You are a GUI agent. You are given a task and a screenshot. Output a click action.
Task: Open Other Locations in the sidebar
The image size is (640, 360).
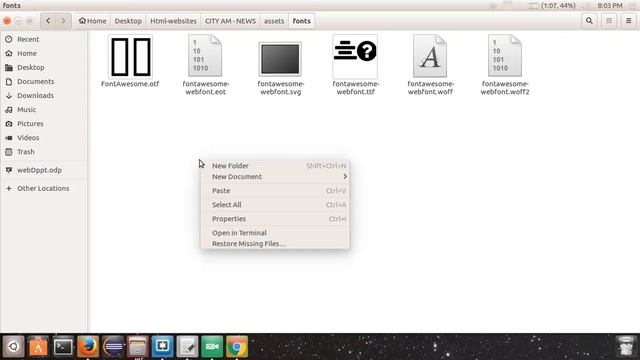pyautogui.click(x=43, y=189)
